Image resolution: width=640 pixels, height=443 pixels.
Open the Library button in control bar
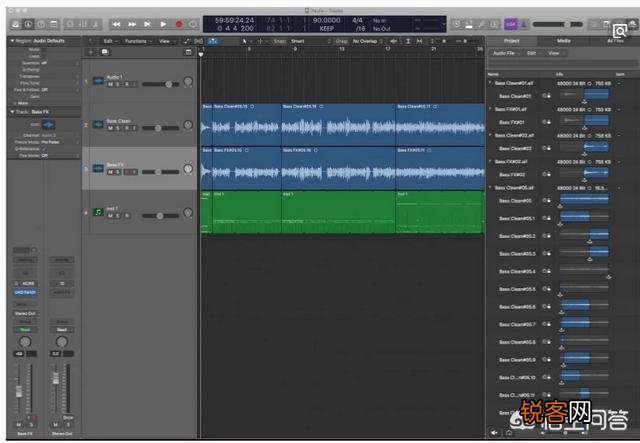(15, 24)
